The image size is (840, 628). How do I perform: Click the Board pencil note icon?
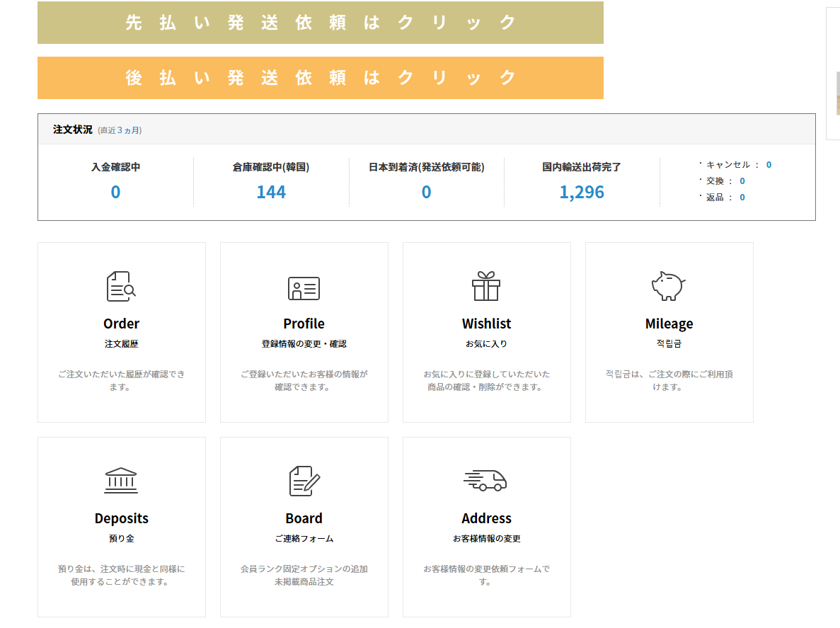click(x=304, y=481)
